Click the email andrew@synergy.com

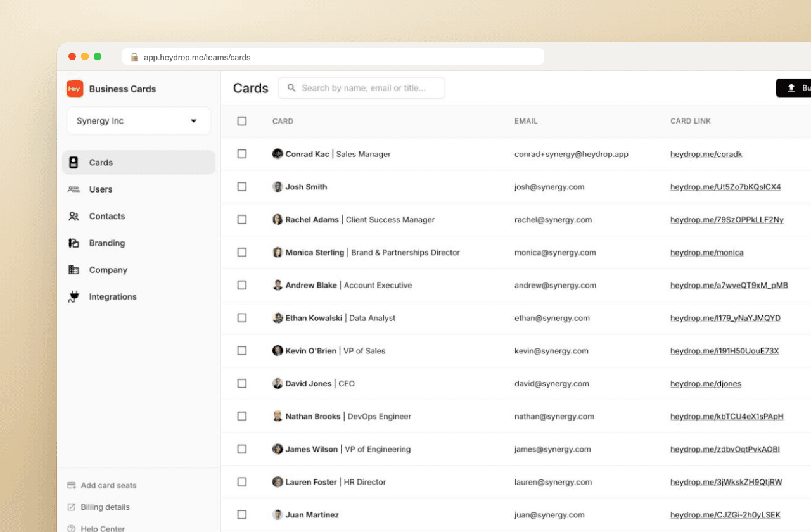(x=555, y=286)
